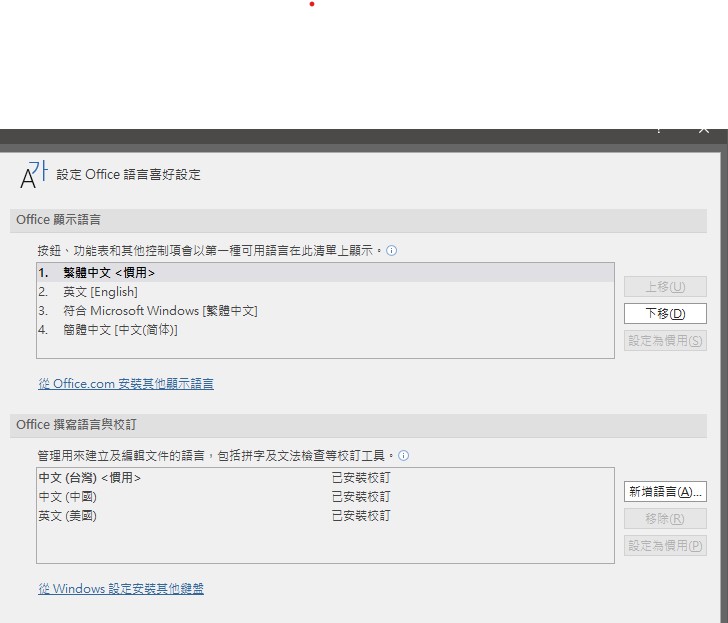Click the info icon beside authoring language description

[403, 455]
